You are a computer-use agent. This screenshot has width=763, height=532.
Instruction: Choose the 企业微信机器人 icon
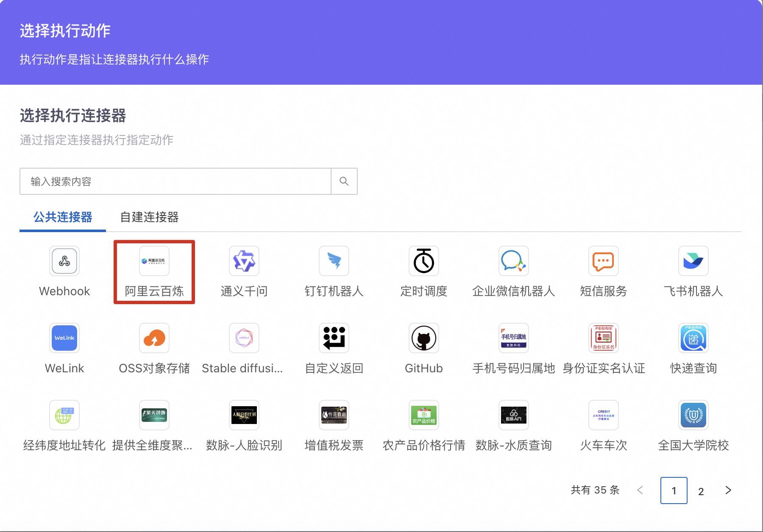coord(514,261)
